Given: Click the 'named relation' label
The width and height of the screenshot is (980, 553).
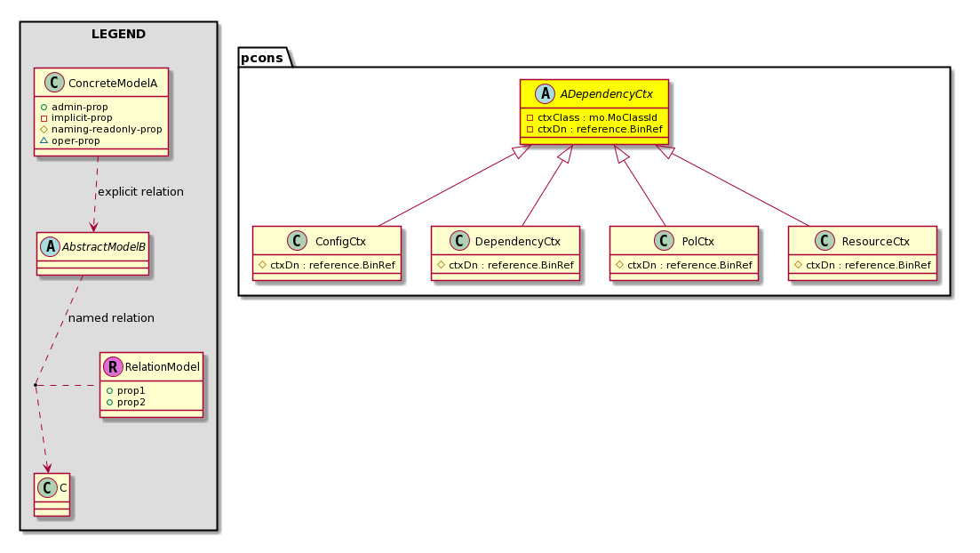Looking at the screenshot, I should coord(111,318).
